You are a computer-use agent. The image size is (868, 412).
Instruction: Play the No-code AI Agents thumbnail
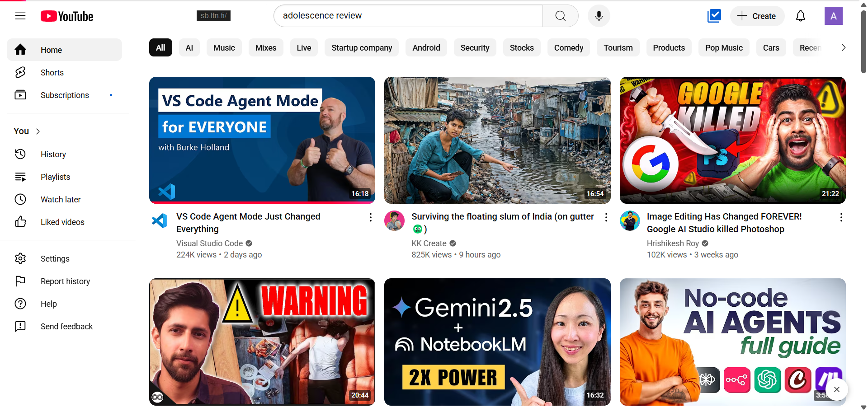click(733, 342)
